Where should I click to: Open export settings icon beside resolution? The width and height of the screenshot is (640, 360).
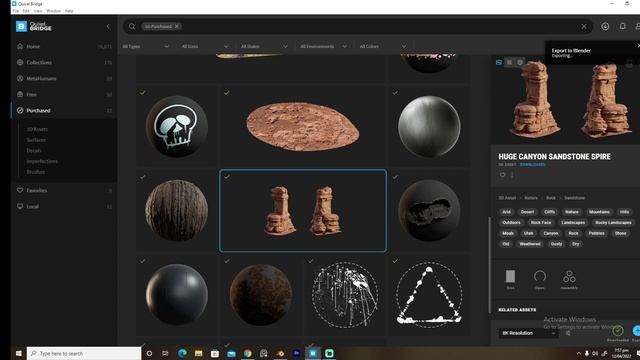[568, 333]
